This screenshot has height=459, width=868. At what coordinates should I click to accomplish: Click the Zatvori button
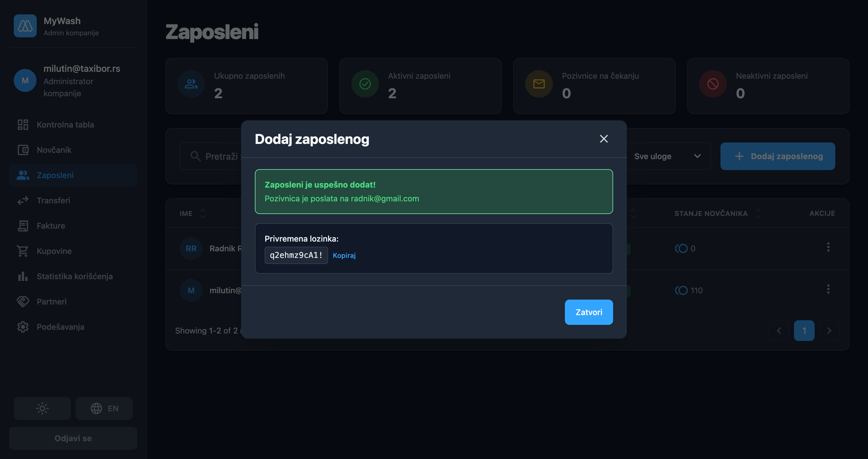point(588,312)
